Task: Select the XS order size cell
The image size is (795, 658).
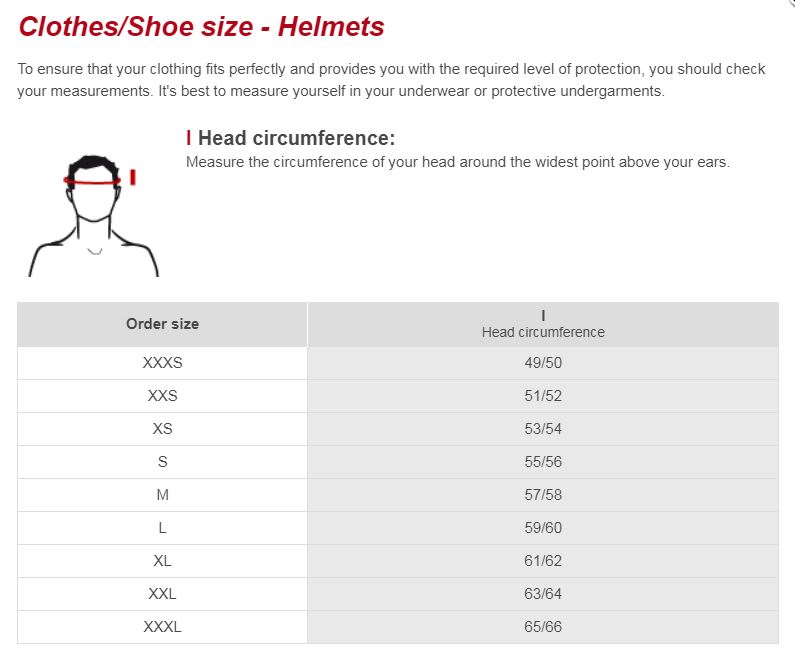Action: point(162,429)
